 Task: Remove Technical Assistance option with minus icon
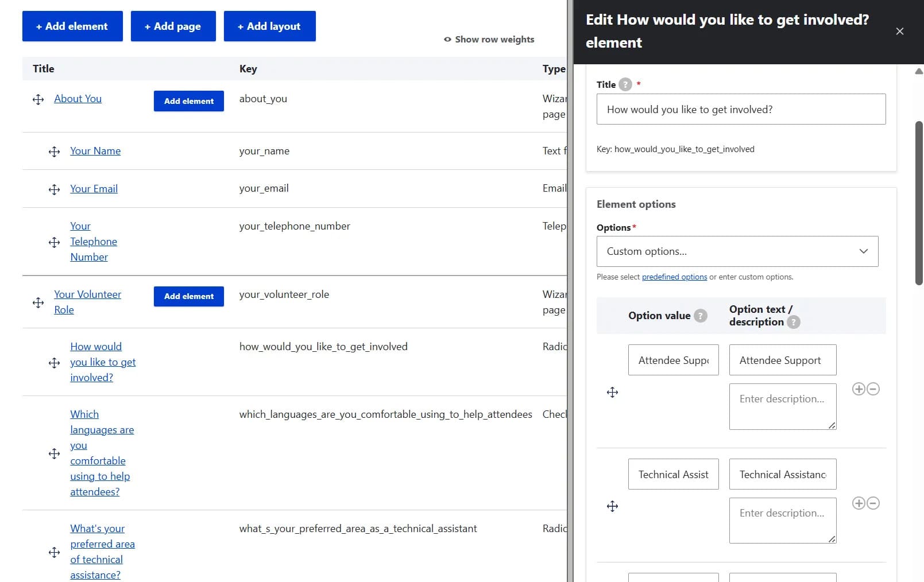coord(873,503)
